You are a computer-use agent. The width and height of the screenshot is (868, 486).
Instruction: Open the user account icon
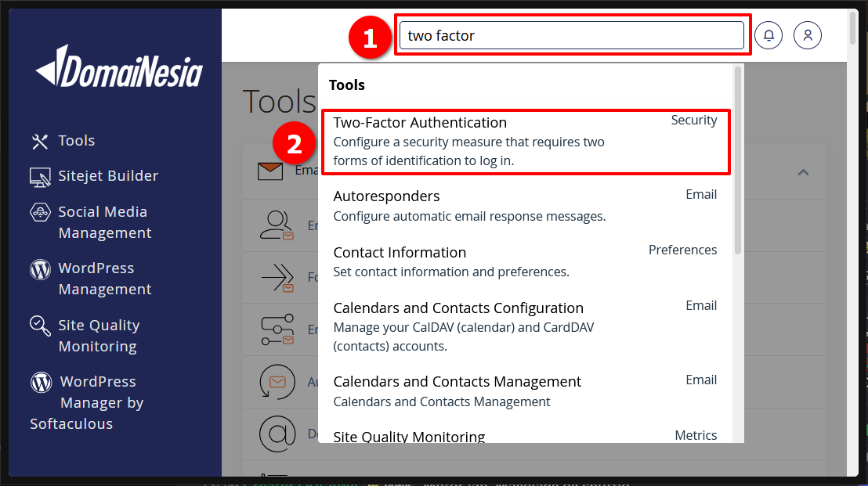point(808,34)
